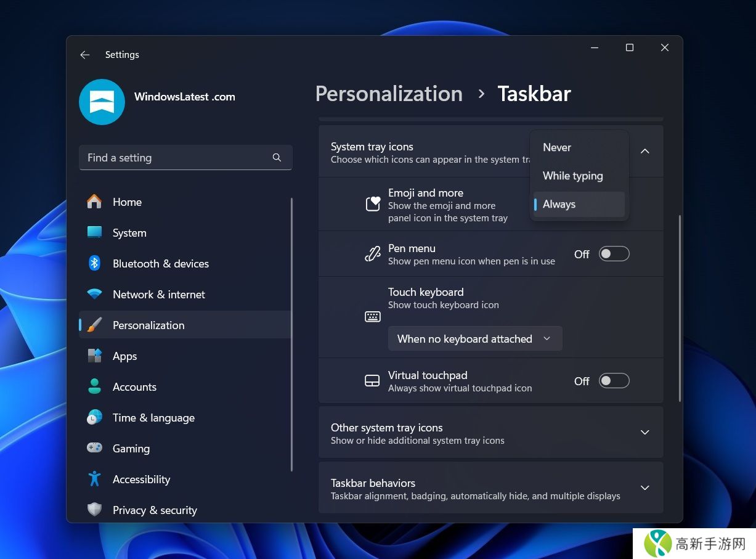Go to Personalization breadcrumb link
This screenshot has height=559, width=756.
(389, 94)
